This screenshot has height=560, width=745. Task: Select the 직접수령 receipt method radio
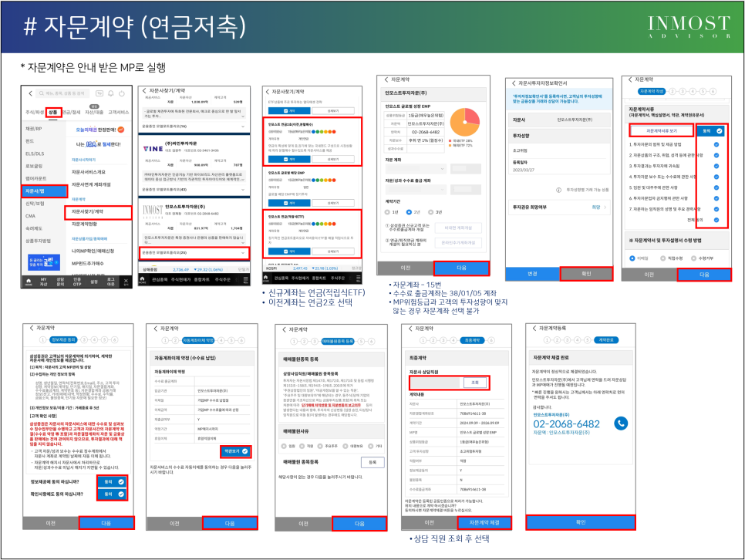coord(662,258)
